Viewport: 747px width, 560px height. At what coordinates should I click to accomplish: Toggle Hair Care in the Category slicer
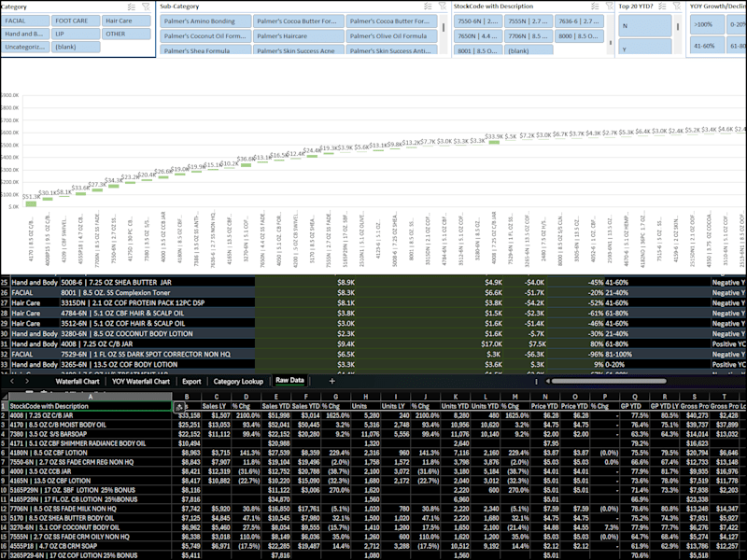click(126, 21)
